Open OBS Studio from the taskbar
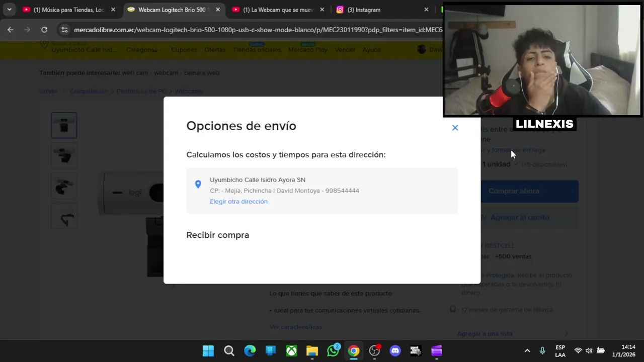Viewport: 644px width, 362px height. click(374, 351)
